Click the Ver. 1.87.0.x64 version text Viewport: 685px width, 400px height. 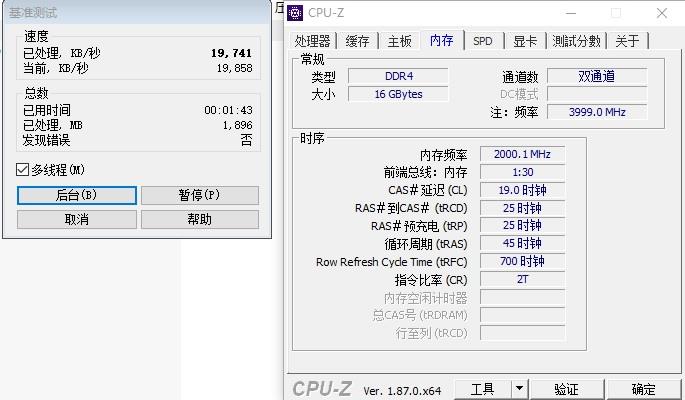click(402, 391)
